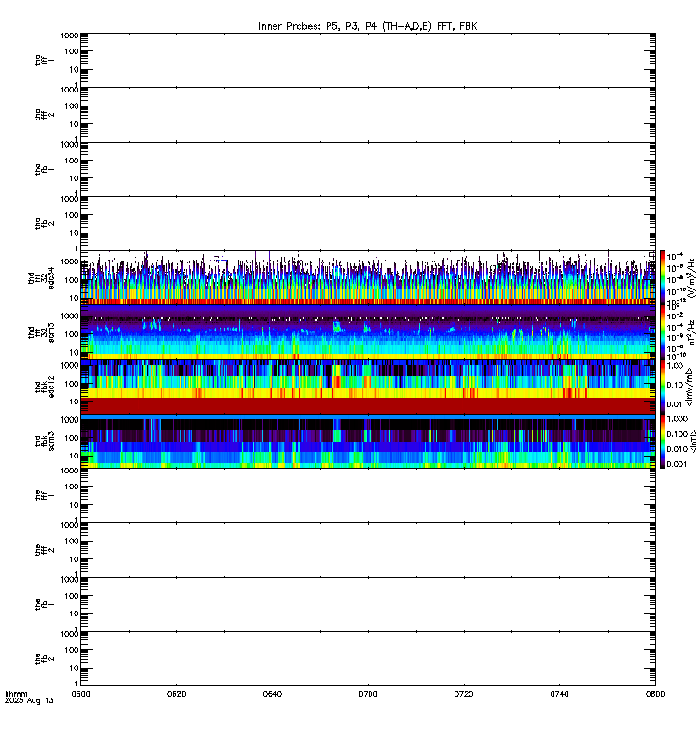The width and height of the screenshot is (700, 747).
Task: Click the 0800 time axis label
Action: [656, 694]
